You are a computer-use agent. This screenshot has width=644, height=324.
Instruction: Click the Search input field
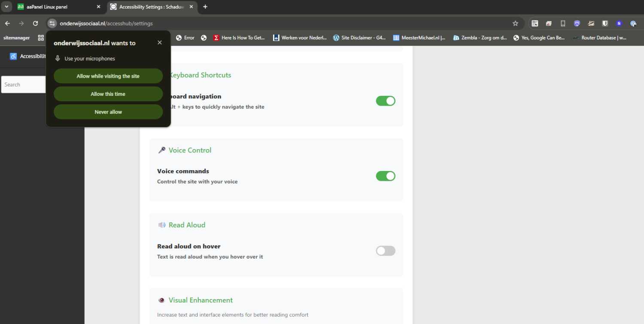pos(24,85)
